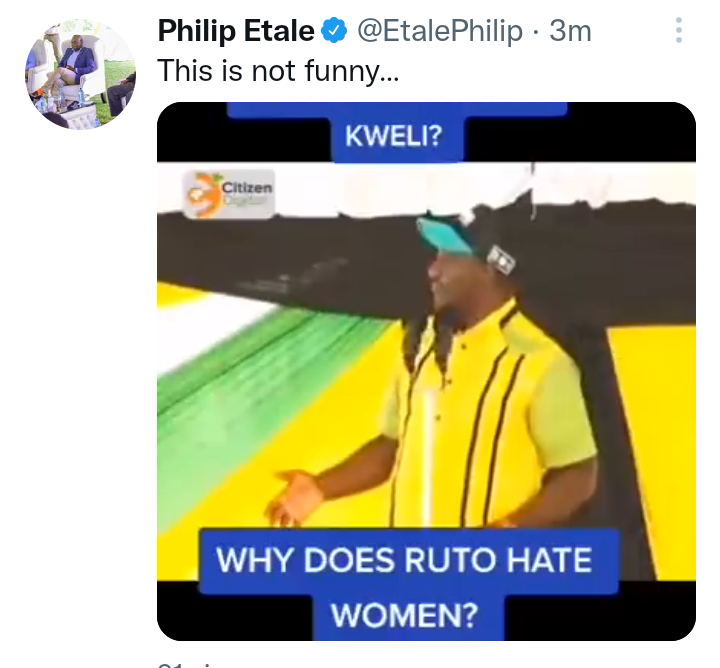The height and width of the screenshot is (668, 720).
Task: Click the "This is not funny..." tweet text
Action: pyautogui.click(x=278, y=71)
